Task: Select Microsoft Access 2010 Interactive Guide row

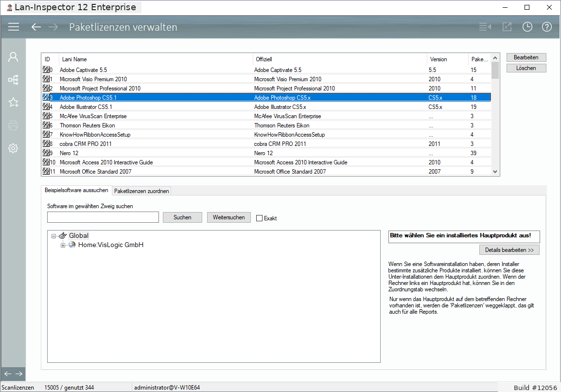Action: [x=266, y=162]
